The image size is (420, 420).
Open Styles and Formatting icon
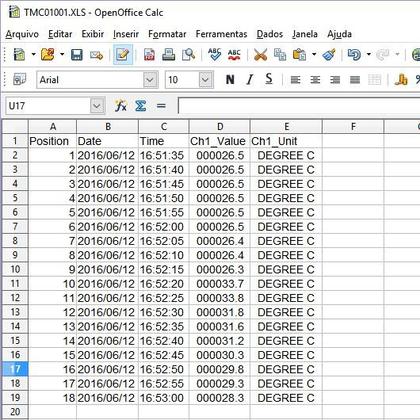click(x=19, y=80)
